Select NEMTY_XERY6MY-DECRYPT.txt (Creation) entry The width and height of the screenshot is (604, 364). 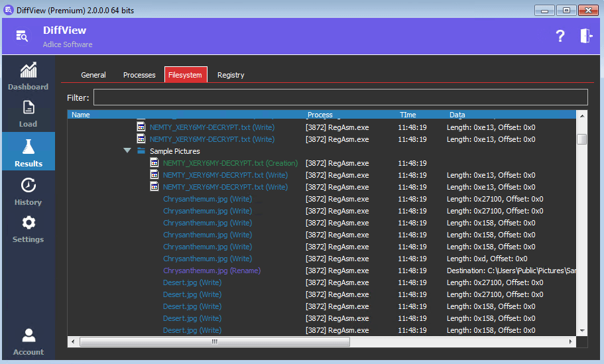230,163
